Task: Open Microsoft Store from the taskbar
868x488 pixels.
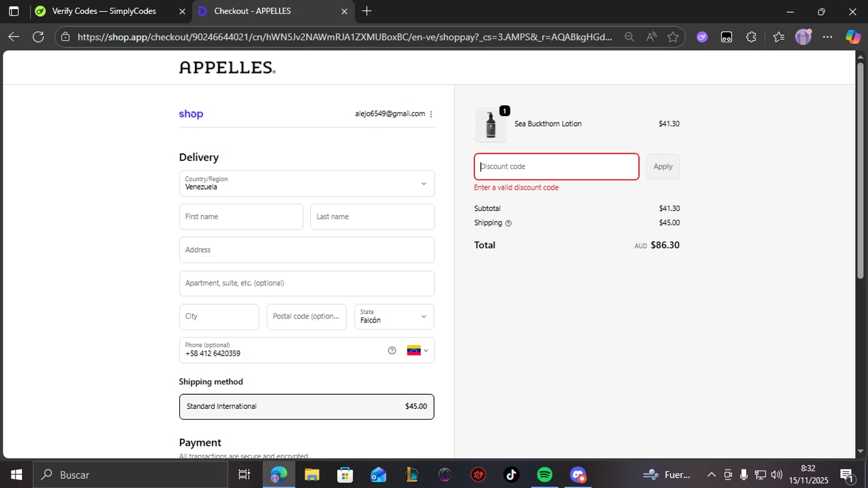Action: coord(345,475)
